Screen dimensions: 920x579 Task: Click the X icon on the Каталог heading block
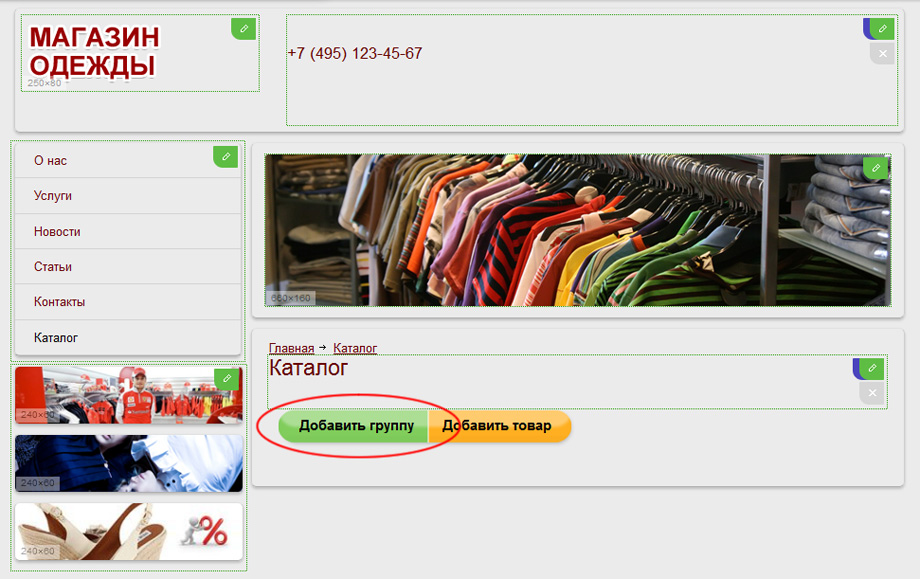(872, 393)
